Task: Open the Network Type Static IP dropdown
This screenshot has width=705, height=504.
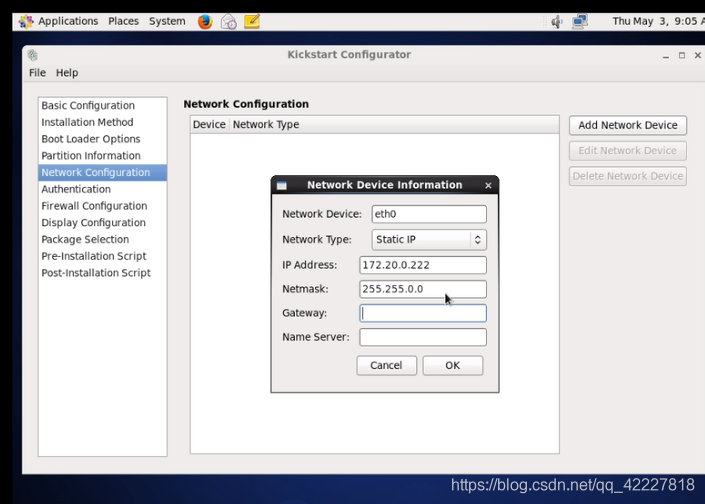Action: click(x=429, y=240)
